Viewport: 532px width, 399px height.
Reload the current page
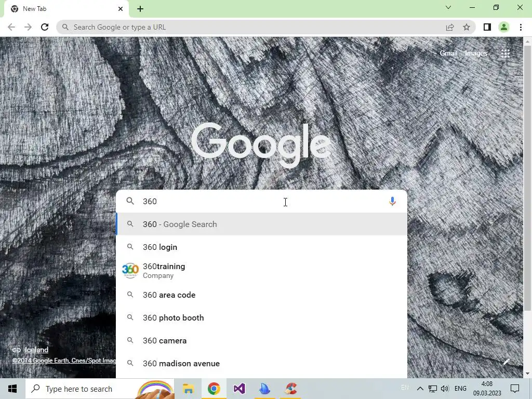(x=45, y=27)
